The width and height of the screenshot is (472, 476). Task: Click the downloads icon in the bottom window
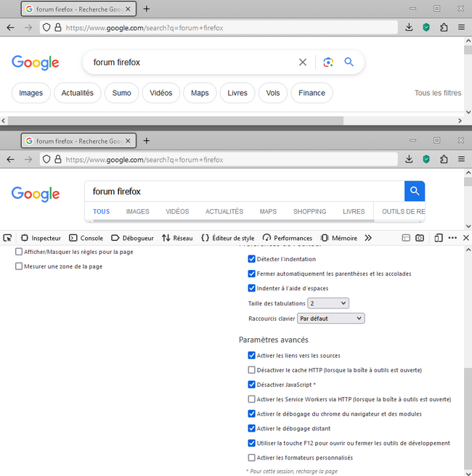click(409, 159)
